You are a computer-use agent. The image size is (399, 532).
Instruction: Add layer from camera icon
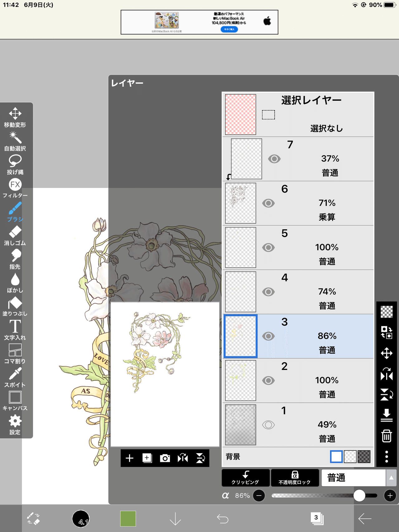pyautogui.click(x=165, y=458)
